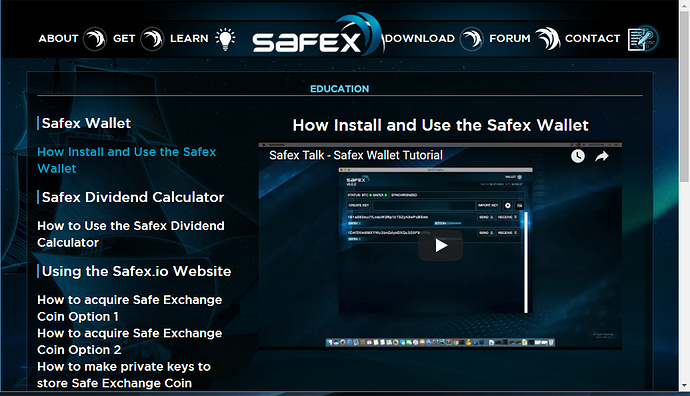Click the wing icon beside FORUM
The width and height of the screenshot is (690, 396).
(547, 39)
